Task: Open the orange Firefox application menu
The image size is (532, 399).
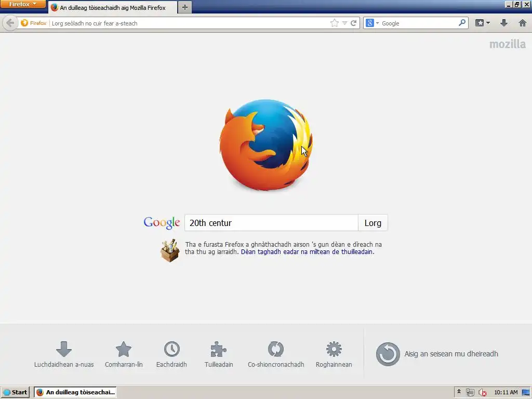Action: pos(23,4)
